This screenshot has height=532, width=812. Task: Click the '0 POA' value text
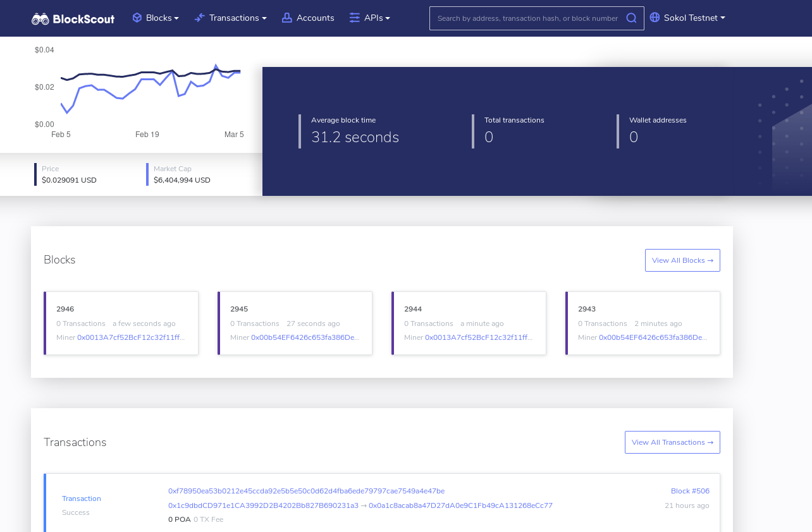(179, 519)
